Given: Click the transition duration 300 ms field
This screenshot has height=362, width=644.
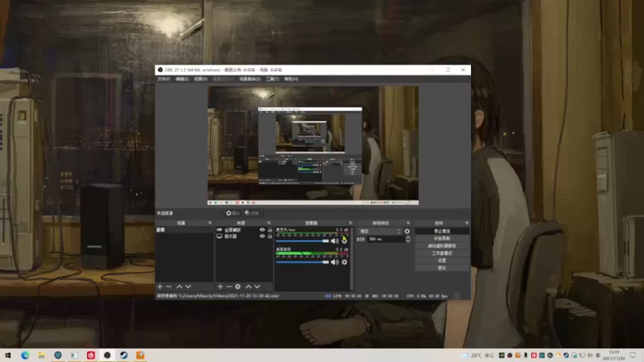Looking at the screenshot, I should click(x=386, y=239).
